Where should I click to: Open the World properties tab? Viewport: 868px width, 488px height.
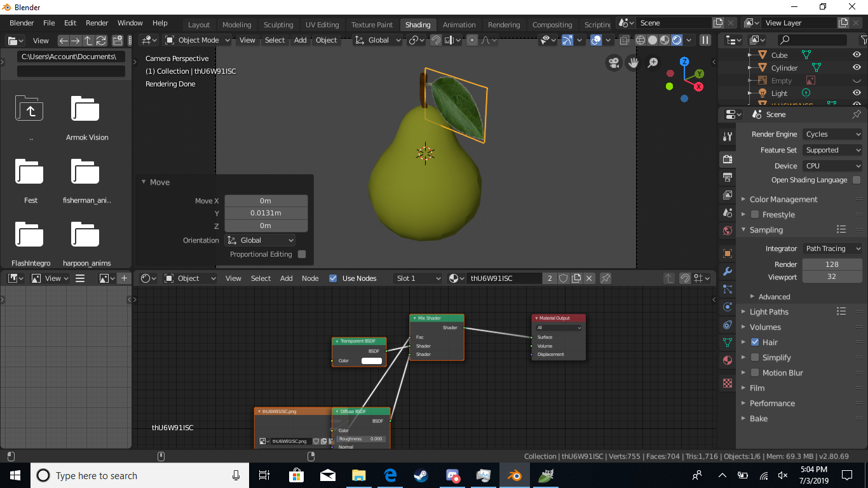[728, 231]
